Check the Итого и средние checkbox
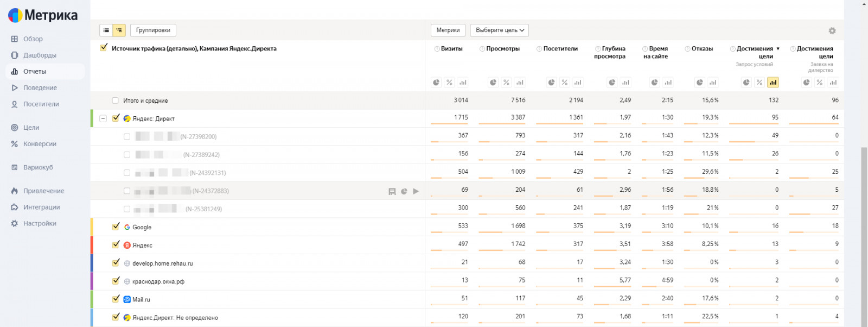This screenshot has height=327, width=868. [x=115, y=100]
